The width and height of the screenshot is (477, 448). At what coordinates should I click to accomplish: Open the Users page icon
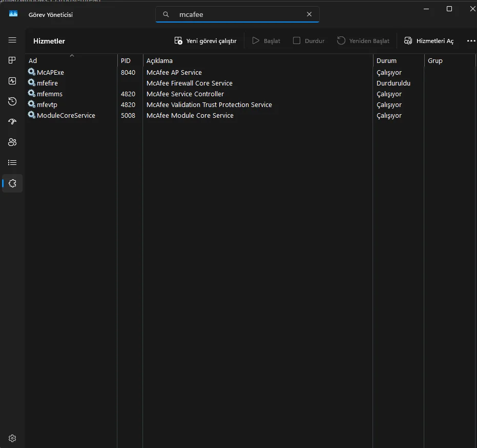pos(12,142)
